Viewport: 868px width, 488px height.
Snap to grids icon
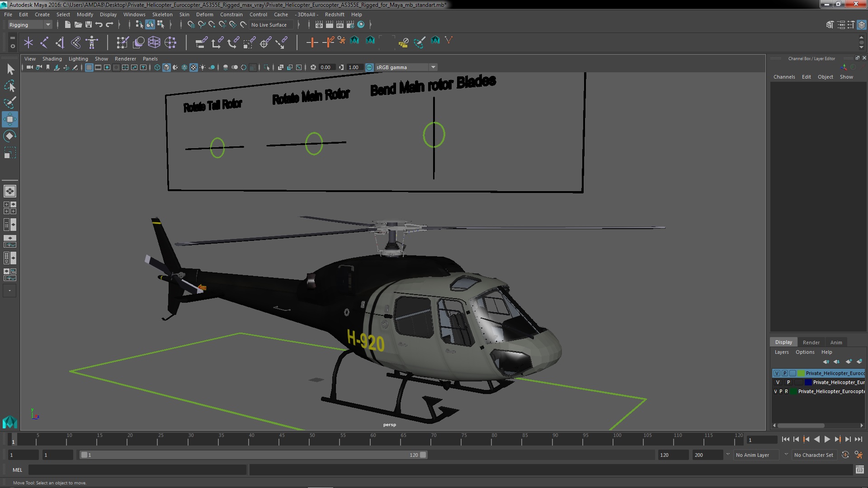191,24
